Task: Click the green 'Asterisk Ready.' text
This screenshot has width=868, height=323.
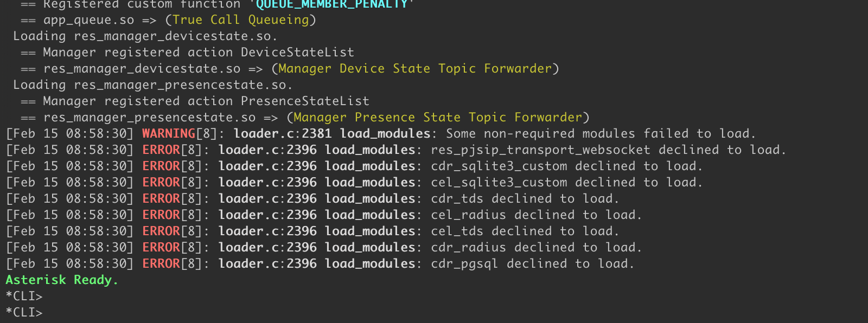Action: pyautogui.click(x=62, y=280)
